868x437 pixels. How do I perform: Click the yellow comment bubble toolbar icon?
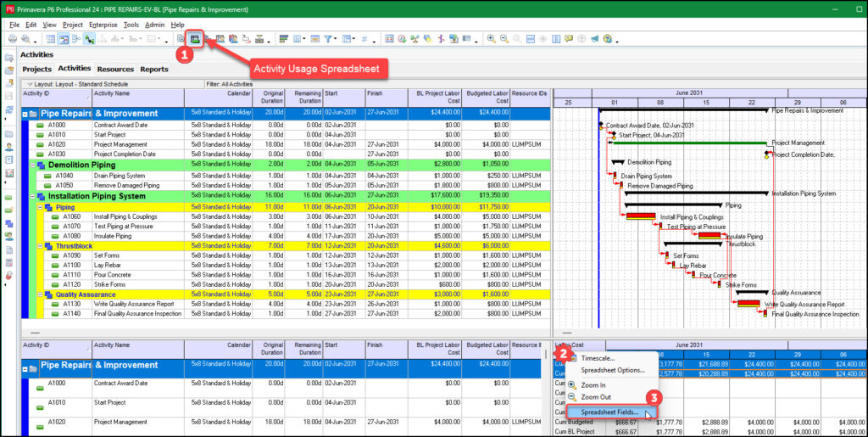[569, 39]
